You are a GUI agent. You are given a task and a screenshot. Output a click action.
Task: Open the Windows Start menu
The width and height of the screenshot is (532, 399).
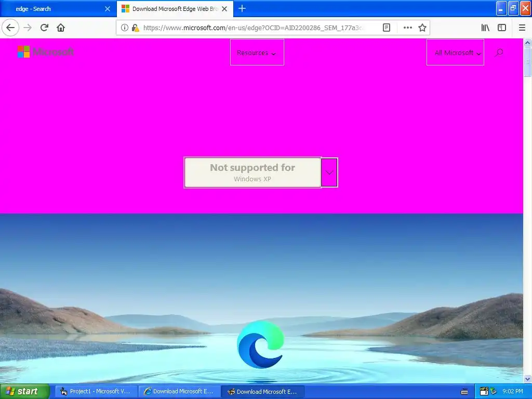[x=25, y=392]
